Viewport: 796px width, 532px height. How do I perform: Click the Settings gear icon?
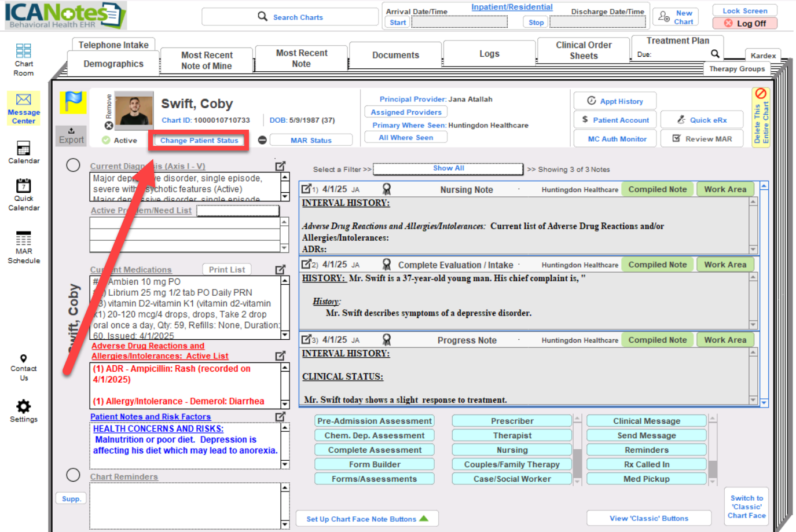(24, 406)
